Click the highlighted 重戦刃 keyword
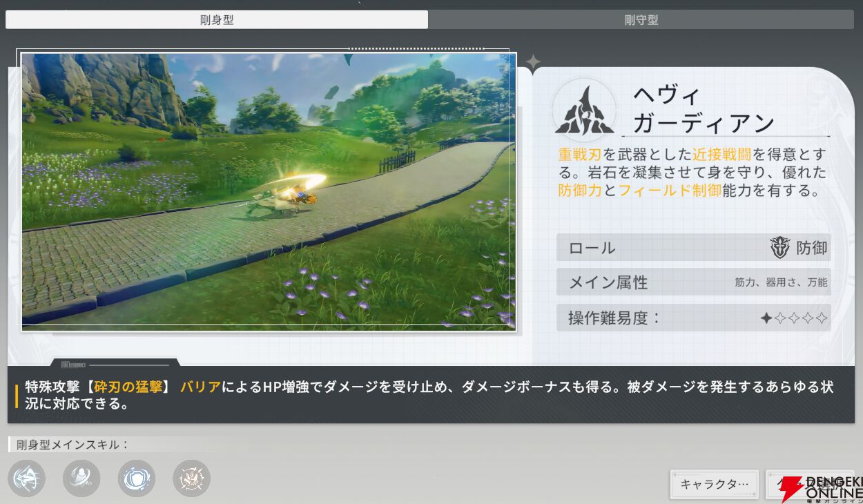 (x=580, y=154)
